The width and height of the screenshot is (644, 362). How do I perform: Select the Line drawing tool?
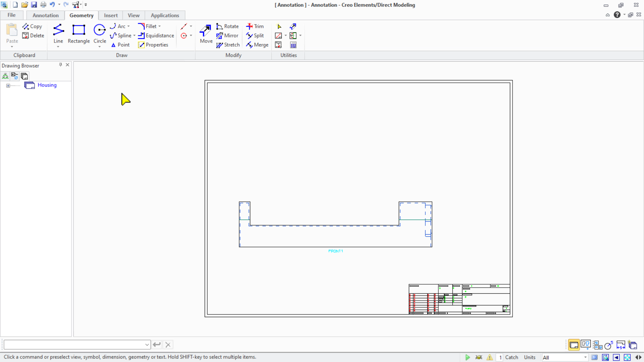[x=58, y=34]
